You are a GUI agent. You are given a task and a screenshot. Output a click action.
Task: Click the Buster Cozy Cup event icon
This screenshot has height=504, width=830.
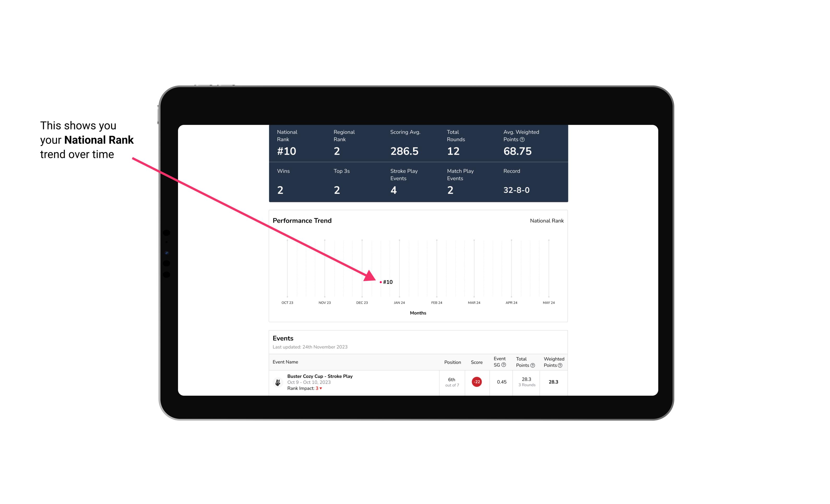coord(277,381)
